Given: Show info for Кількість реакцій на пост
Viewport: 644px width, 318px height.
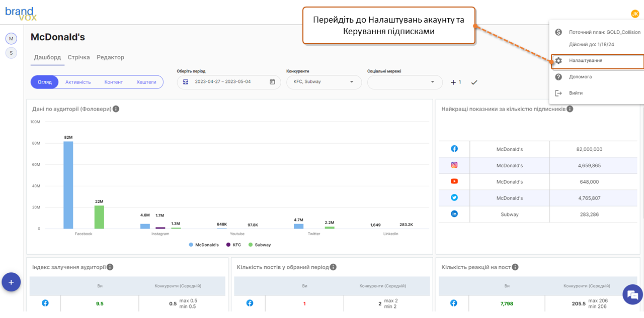Looking at the screenshot, I should pyautogui.click(x=515, y=267).
